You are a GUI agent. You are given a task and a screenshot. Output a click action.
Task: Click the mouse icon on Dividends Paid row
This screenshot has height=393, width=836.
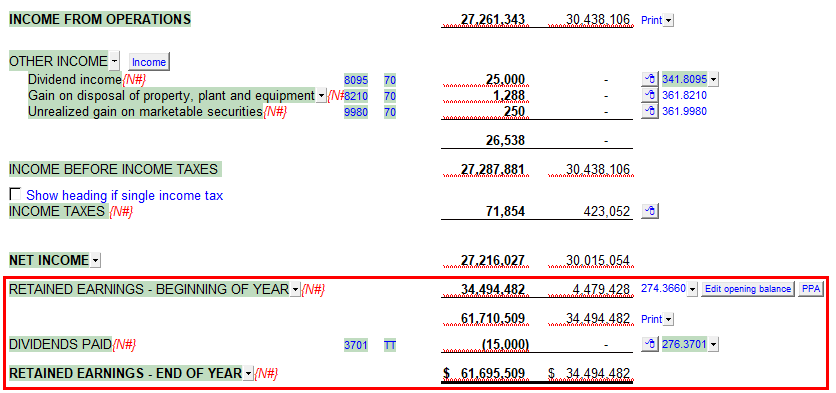[649, 344]
